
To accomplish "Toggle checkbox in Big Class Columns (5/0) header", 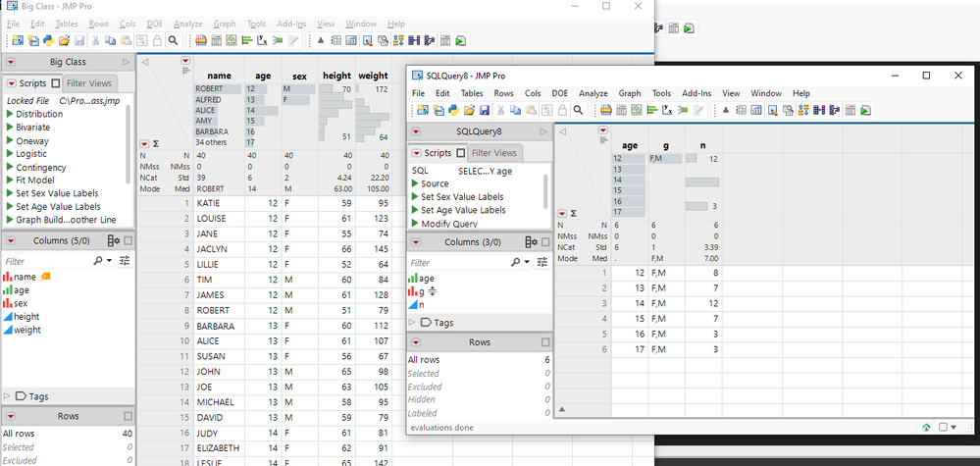I will click(129, 240).
